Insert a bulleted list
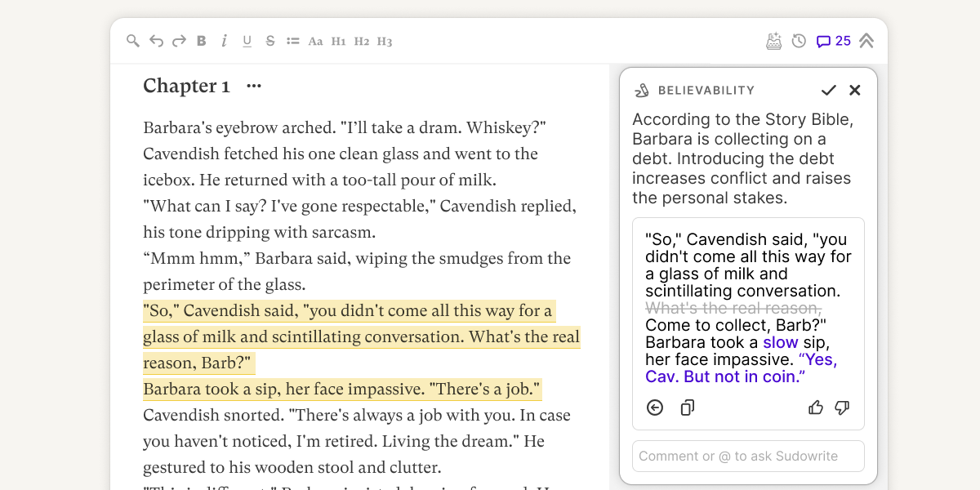The height and width of the screenshot is (490, 980). click(x=293, y=41)
